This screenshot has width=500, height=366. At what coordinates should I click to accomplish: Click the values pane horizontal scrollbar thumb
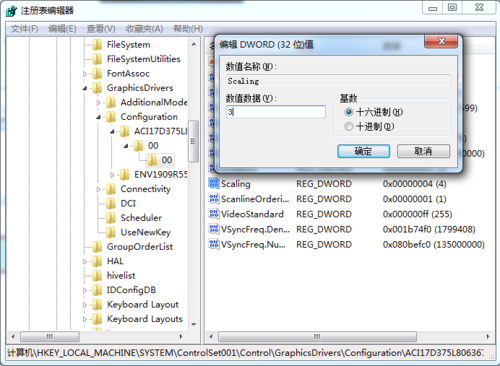coord(317,336)
